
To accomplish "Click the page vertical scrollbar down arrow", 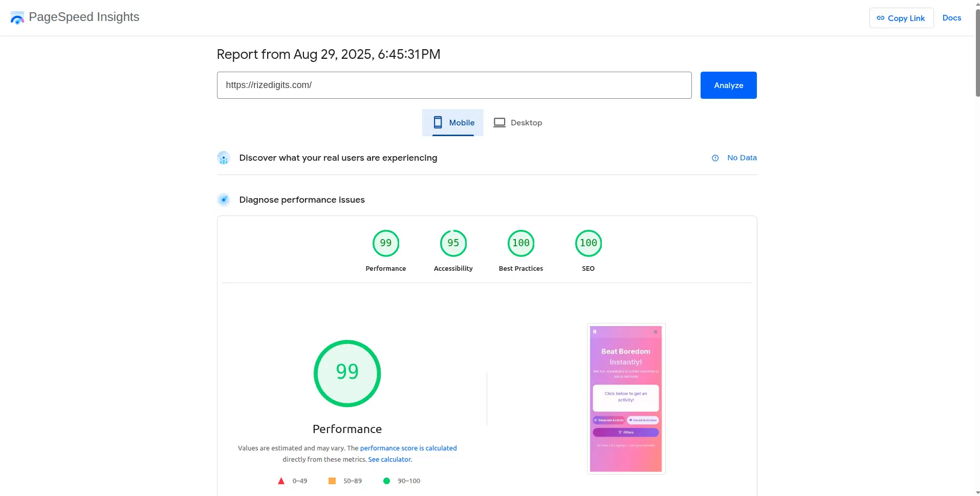I will pyautogui.click(x=977, y=492).
